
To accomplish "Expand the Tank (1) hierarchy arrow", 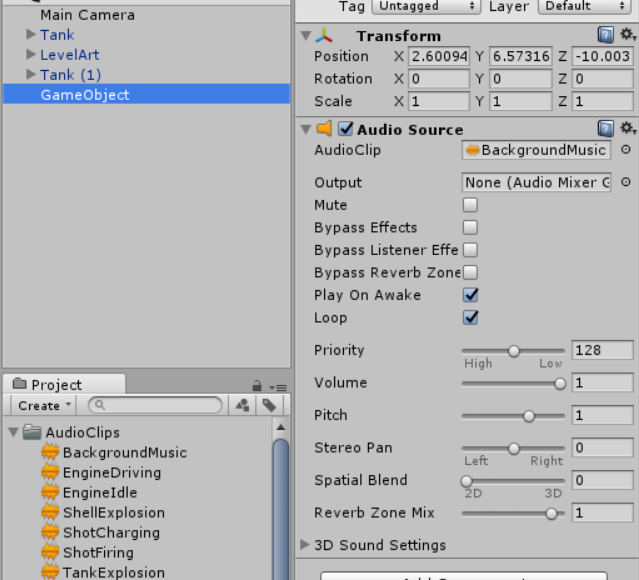I will click(31, 74).
